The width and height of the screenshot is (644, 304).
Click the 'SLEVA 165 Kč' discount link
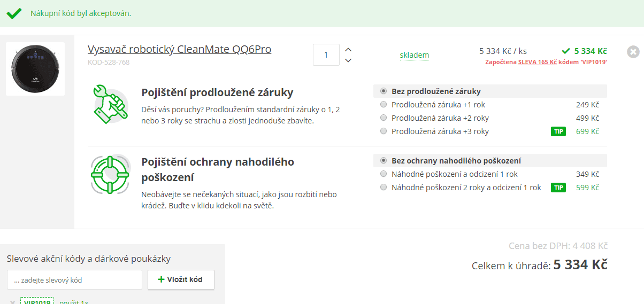[537, 62]
